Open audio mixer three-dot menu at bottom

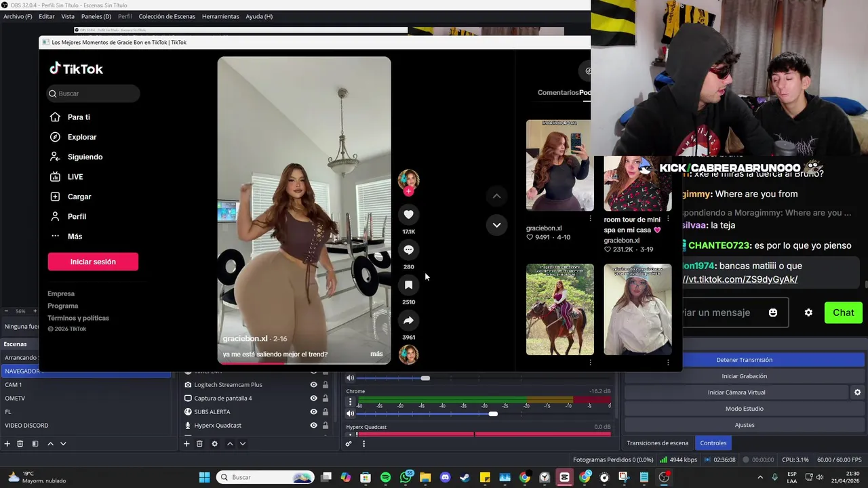tap(363, 444)
